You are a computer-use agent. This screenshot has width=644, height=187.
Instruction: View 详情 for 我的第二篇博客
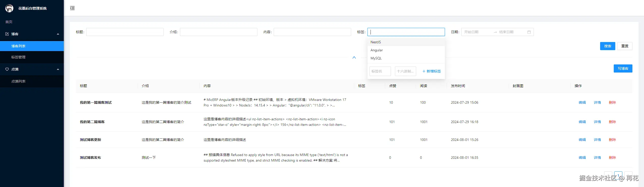pos(597,122)
